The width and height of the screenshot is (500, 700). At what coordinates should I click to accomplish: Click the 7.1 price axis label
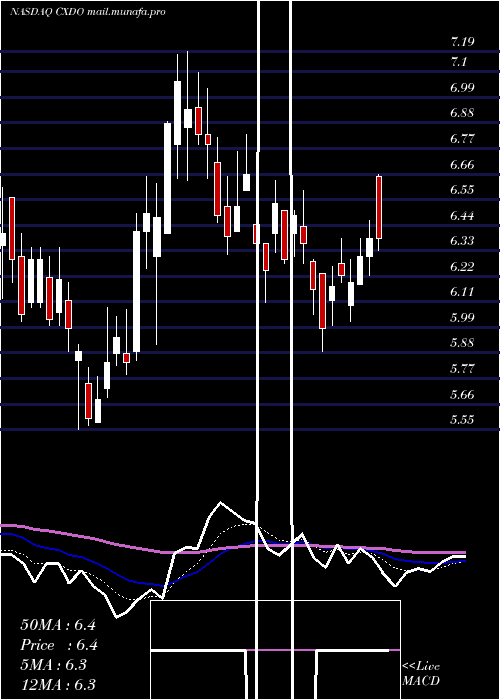click(458, 62)
